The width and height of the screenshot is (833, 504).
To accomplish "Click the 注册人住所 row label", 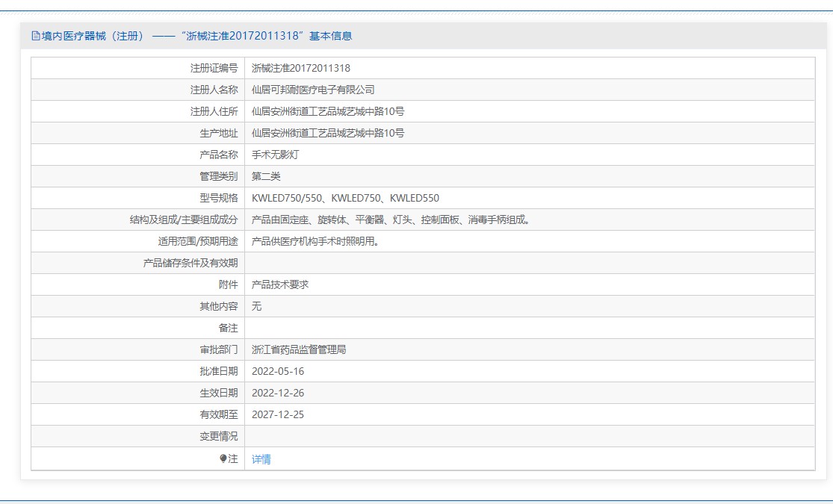I will point(214,111).
